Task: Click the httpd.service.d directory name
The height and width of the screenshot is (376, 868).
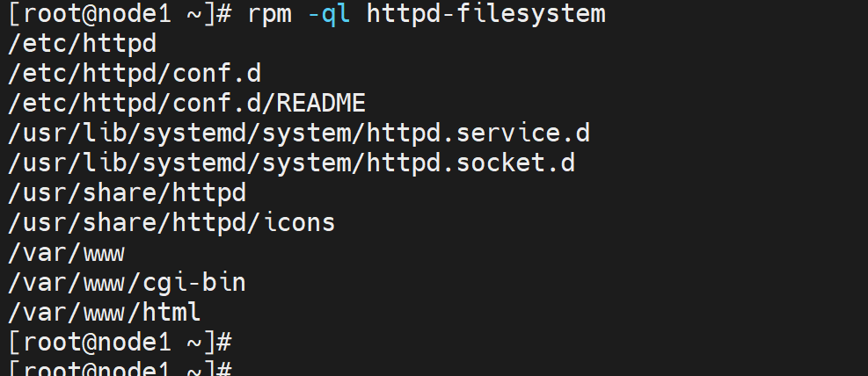Action: [x=478, y=134]
